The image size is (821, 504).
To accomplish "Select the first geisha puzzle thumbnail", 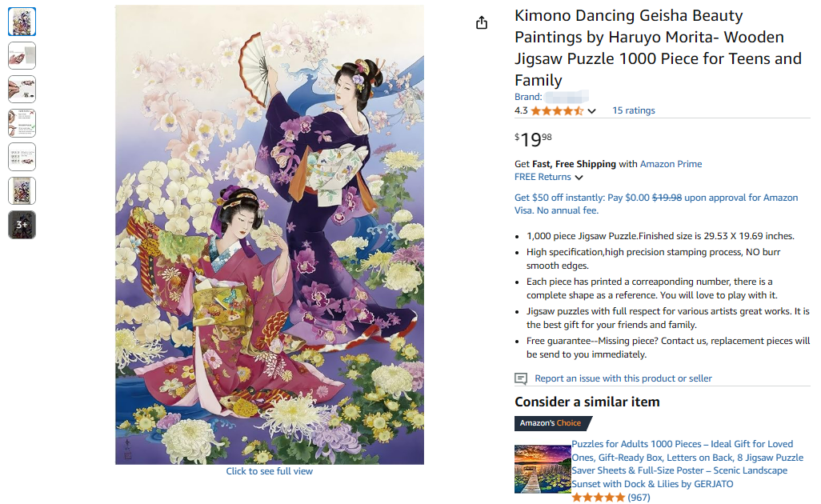I will (x=22, y=22).
